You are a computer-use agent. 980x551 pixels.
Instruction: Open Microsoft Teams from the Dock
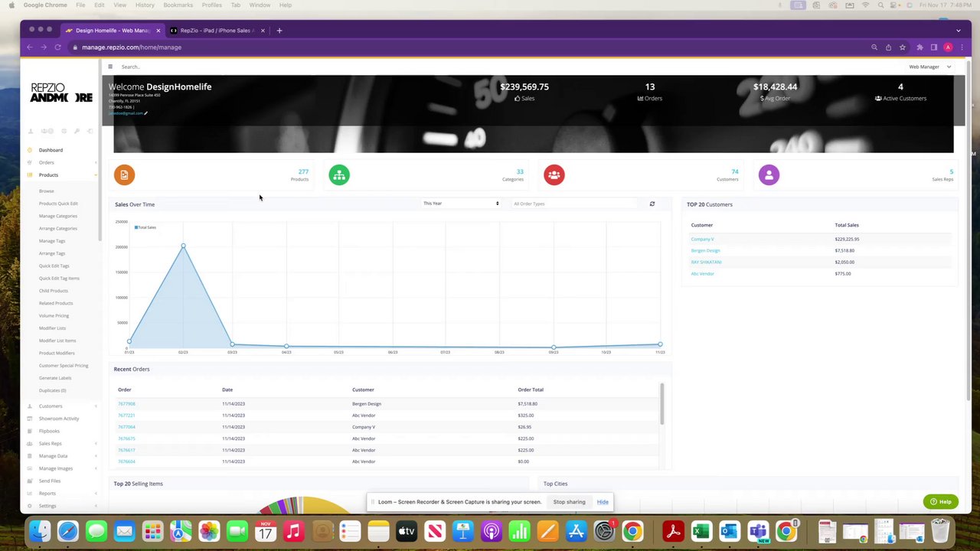pyautogui.click(x=758, y=530)
